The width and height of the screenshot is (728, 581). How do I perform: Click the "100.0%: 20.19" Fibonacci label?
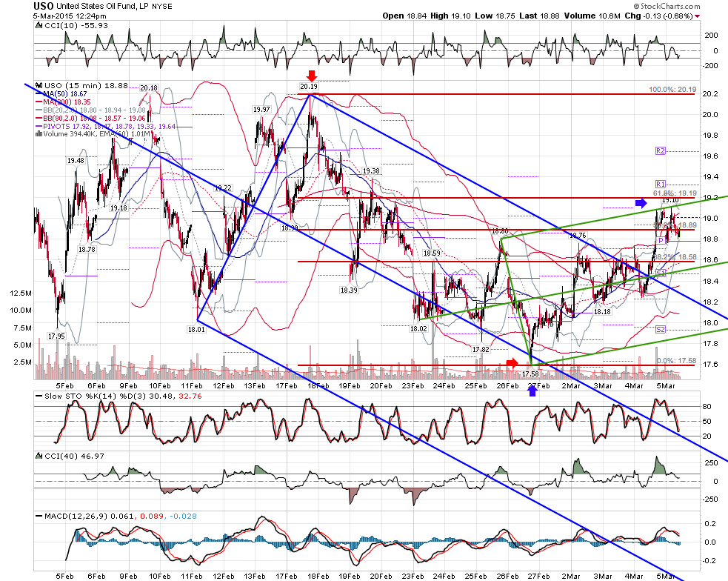point(672,90)
